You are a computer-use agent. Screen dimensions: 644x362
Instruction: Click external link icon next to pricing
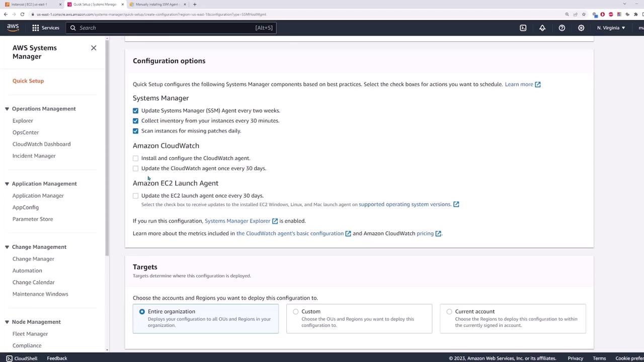click(x=438, y=233)
